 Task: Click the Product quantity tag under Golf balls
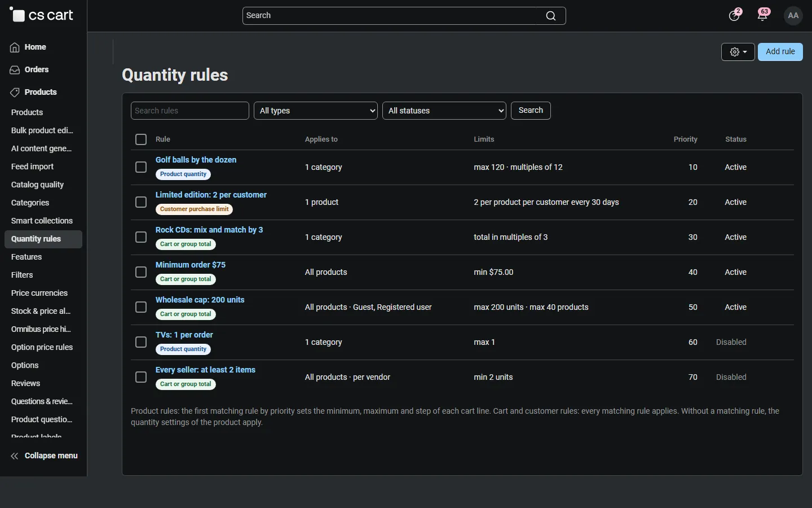[183, 174]
